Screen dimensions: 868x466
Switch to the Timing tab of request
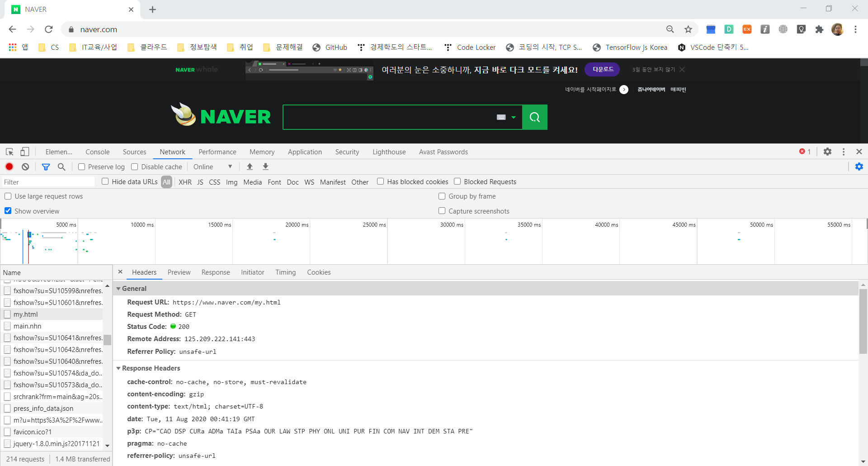pos(285,272)
